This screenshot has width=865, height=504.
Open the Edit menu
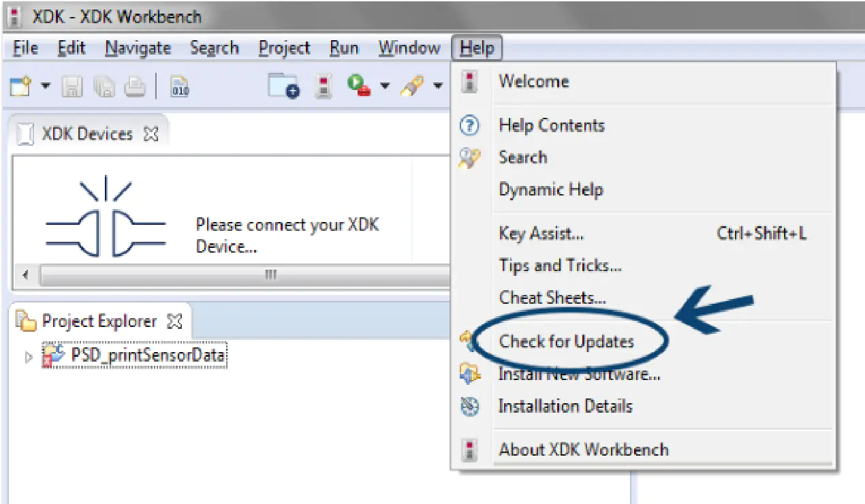[x=72, y=48]
